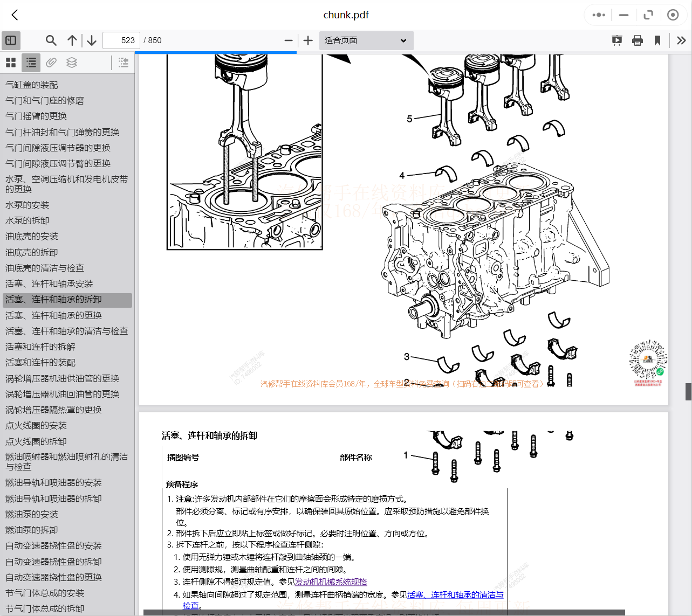Switch sidebar to page thumbnails view
Viewport: 692px width, 616px height.
pyautogui.click(x=10, y=62)
